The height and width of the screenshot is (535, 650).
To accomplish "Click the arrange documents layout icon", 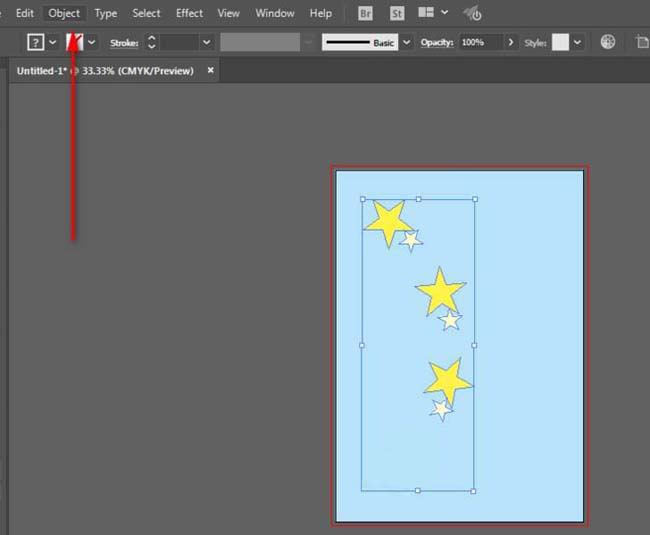I will (426, 12).
